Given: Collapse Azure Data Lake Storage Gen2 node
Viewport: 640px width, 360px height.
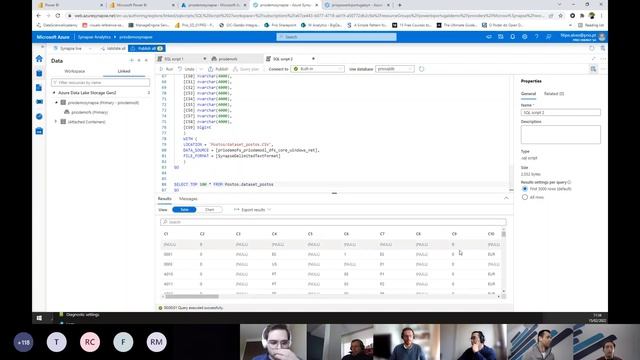Looking at the screenshot, I should [54, 93].
